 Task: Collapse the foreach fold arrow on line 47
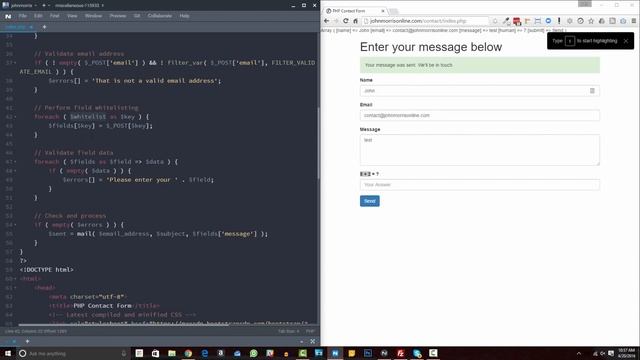tap(16, 162)
